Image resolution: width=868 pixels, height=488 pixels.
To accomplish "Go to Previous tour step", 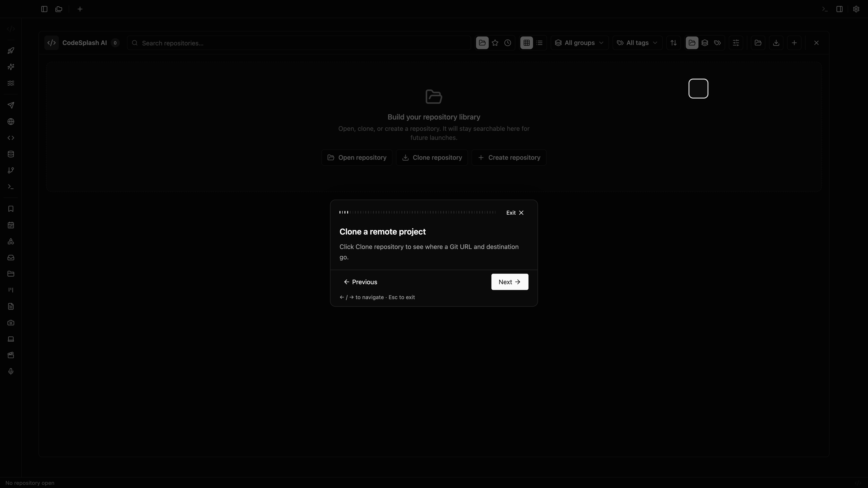I will pos(361,282).
